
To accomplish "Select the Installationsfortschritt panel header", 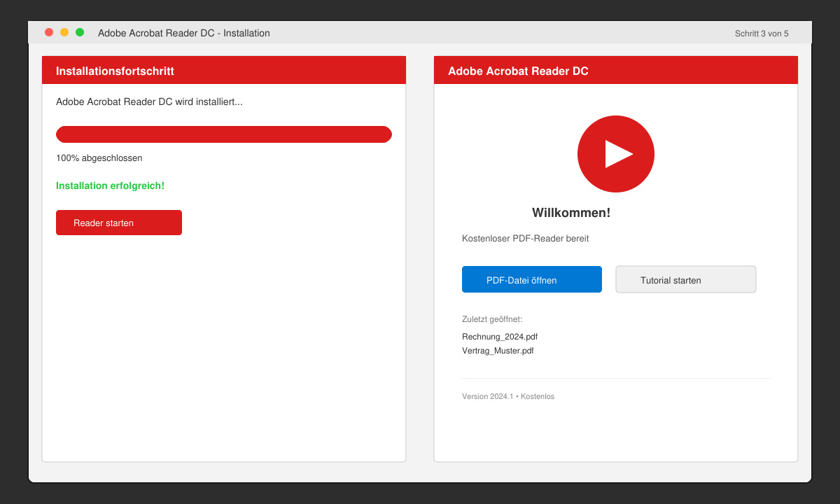I will click(224, 70).
